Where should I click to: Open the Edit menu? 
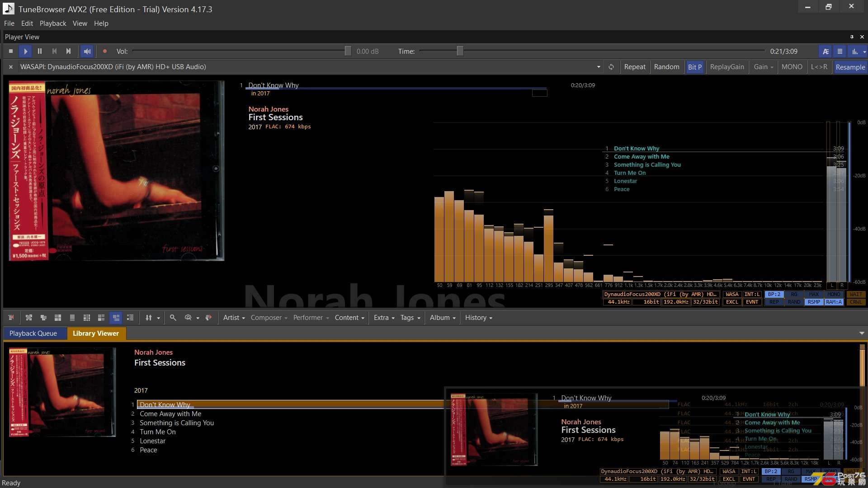[27, 23]
